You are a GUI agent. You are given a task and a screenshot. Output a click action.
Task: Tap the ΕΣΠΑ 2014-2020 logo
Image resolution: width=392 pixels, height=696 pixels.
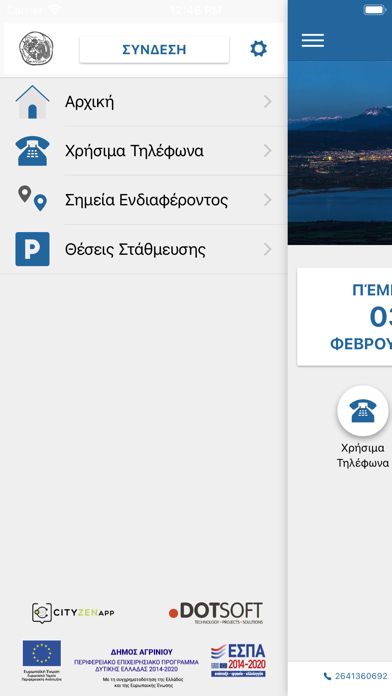[238, 660]
